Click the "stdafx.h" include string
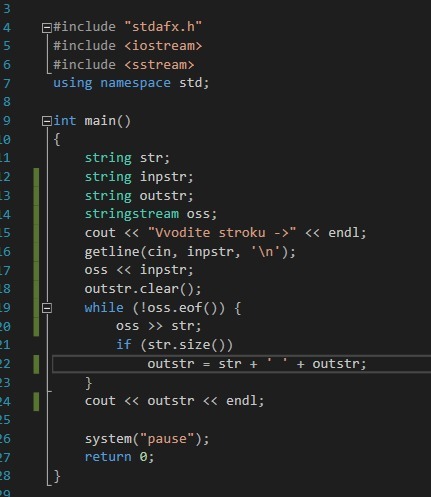The width and height of the screenshot is (431, 497). (163, 27)
